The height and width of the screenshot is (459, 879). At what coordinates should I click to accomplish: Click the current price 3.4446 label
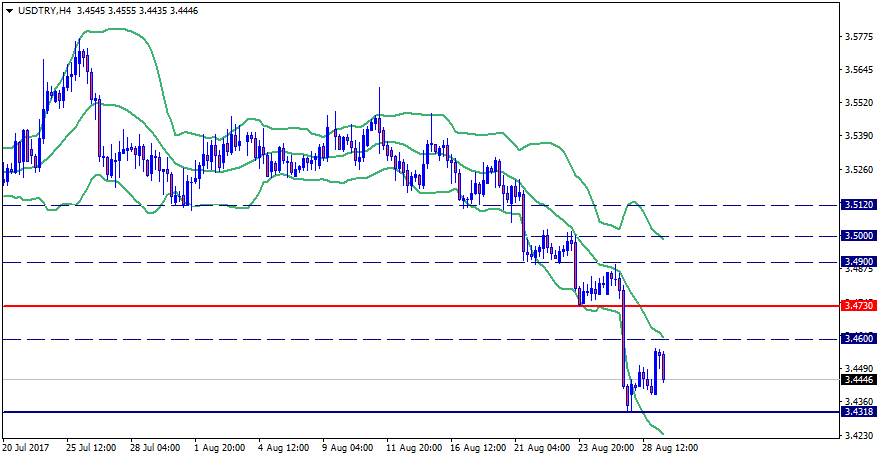[x=859, y=380]
